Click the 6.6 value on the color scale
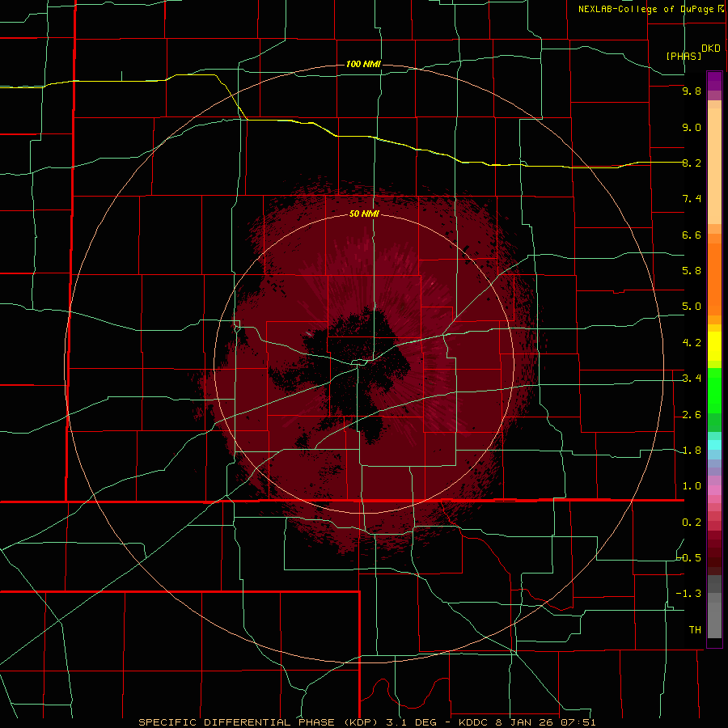Viewport: 728px width, 728px height. (x=692, y=235)
